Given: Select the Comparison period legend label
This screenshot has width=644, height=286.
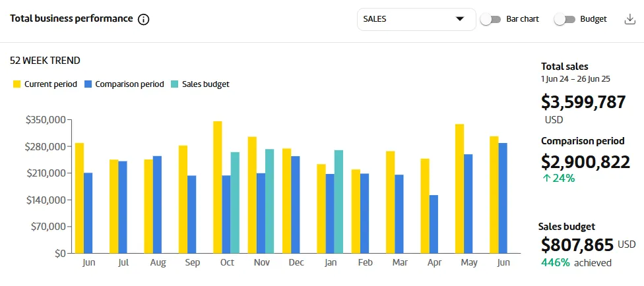Looking at the screenshot, I should click(x=129, y=84).
